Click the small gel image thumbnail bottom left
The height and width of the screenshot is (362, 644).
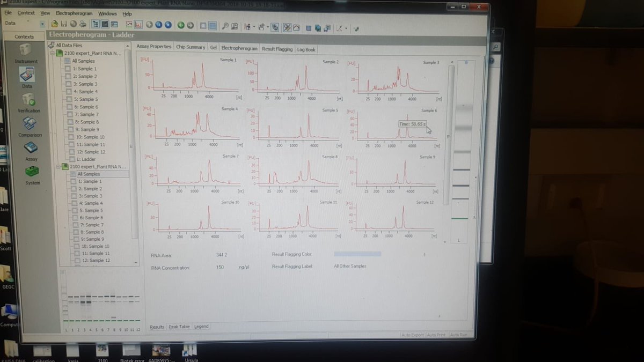click(x=102, y=302)
